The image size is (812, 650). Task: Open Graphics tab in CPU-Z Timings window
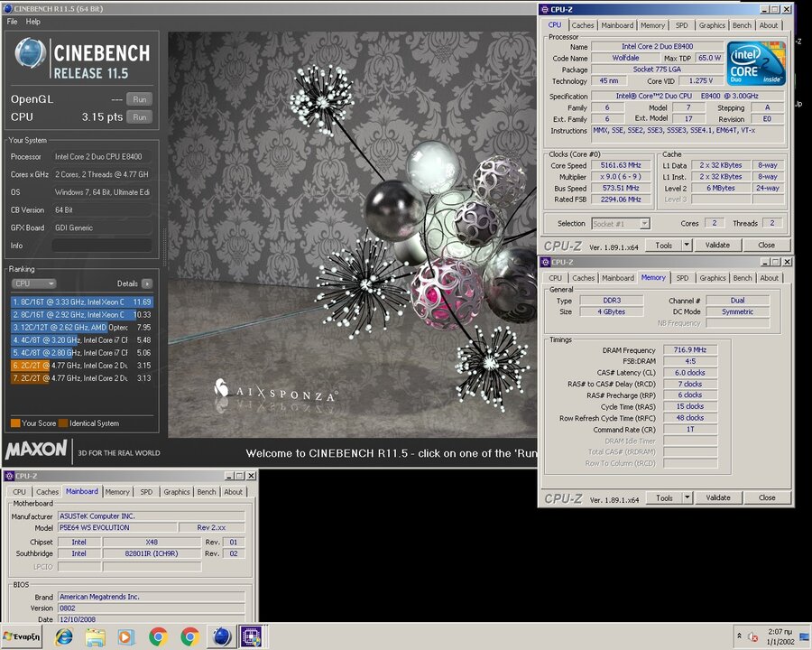[x=713, y=278]
